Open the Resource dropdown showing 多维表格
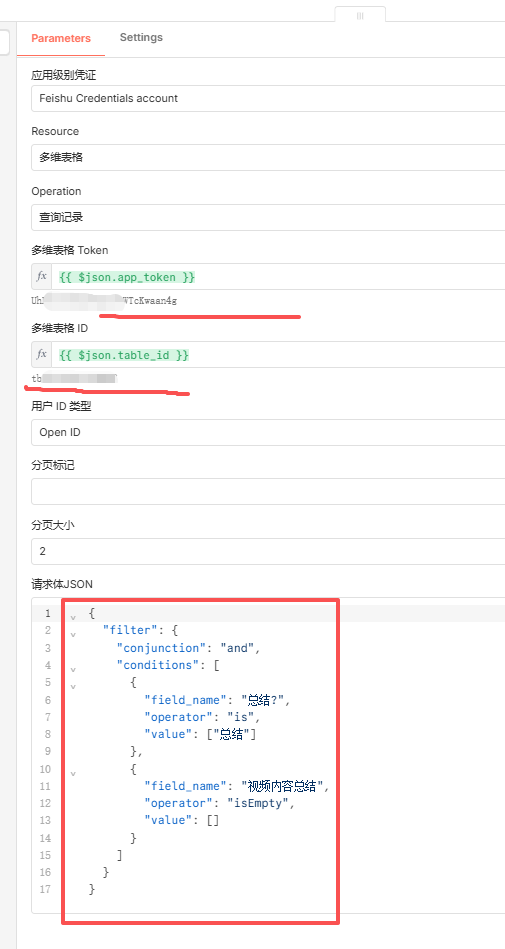The width and height of the screenshot is (505, 949). pyautogui.click(x=268, y=157)
